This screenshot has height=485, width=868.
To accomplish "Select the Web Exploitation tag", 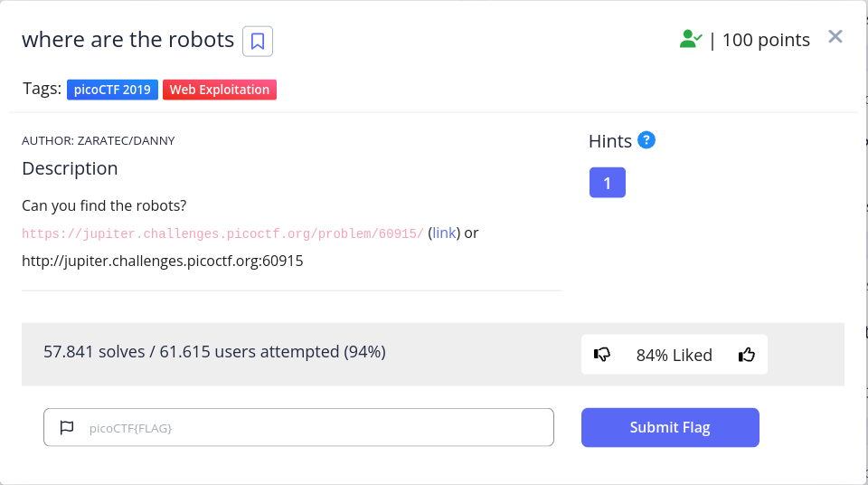I will click(x=220, y=90).
